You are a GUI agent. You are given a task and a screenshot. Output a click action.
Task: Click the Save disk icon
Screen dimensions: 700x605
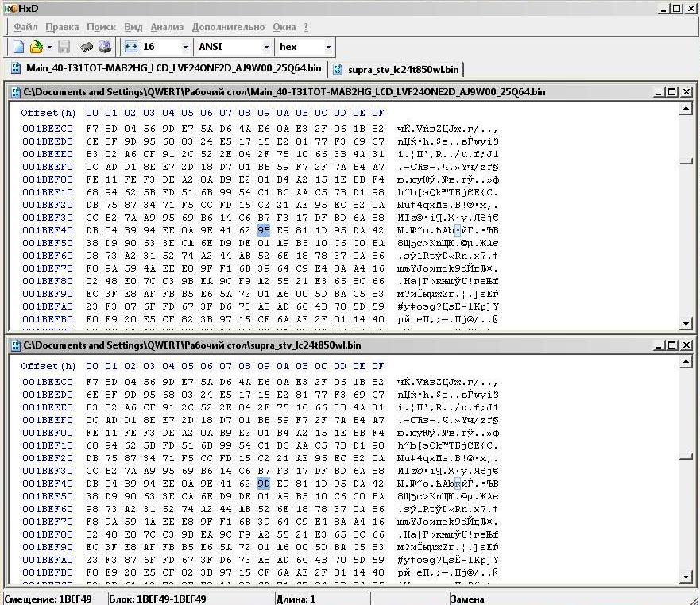tap(64, 48)
